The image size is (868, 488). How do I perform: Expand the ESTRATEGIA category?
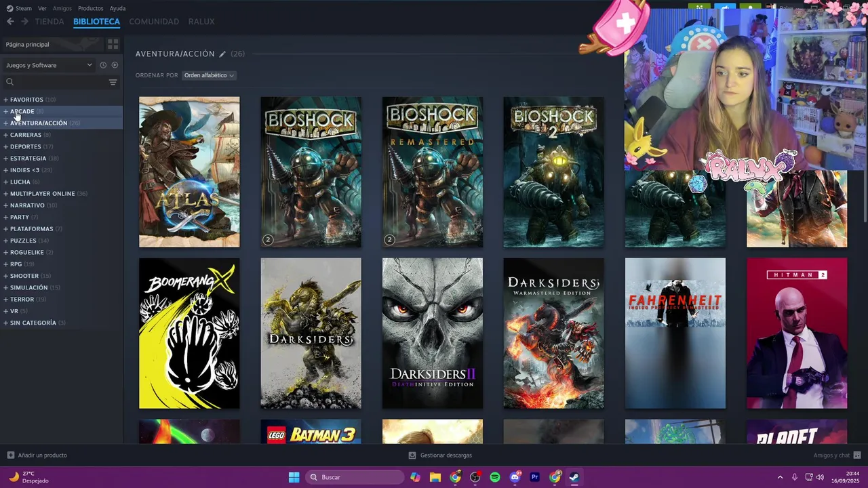(x=5, y=159)
